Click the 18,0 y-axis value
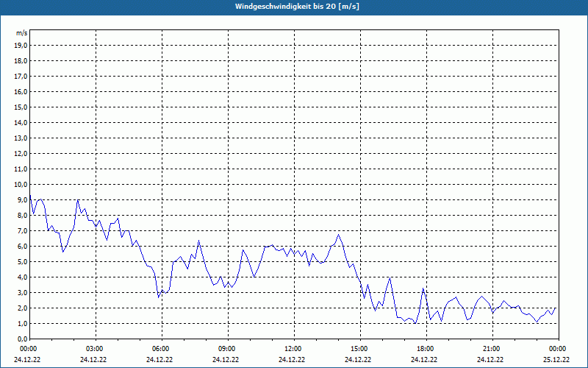This screenshot has width=588, height=368. pos(21,61)
